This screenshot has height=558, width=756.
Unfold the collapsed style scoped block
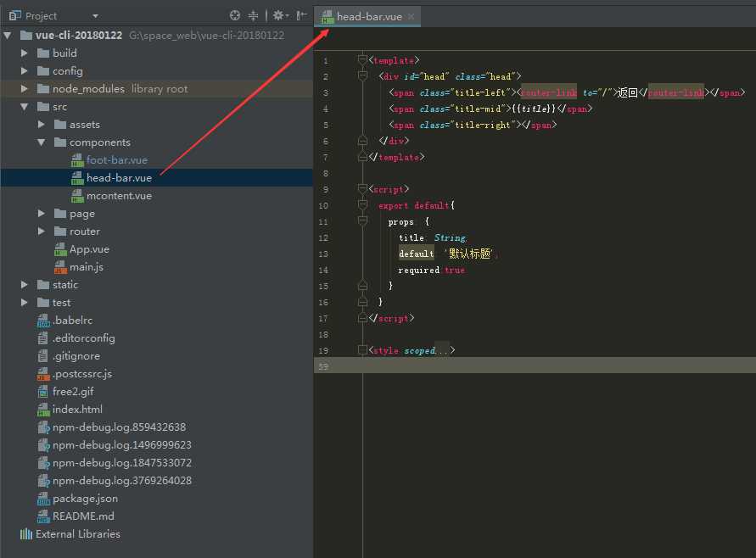point(362,350)
